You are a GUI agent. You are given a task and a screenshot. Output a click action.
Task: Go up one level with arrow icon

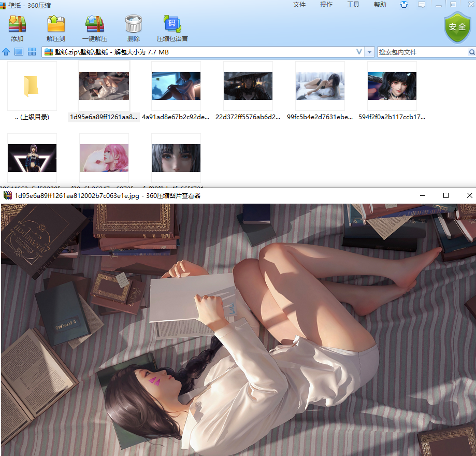(x=6, y=52)
